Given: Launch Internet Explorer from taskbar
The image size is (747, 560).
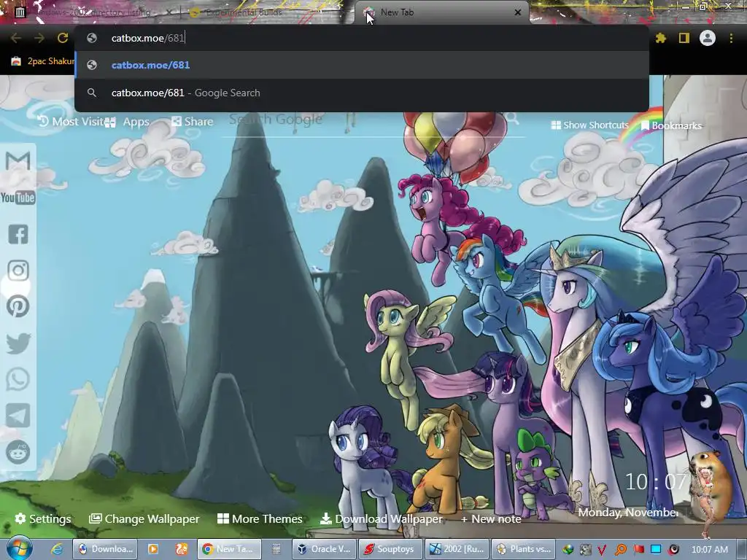Looking at the screenshot, I should coord(57,549).
